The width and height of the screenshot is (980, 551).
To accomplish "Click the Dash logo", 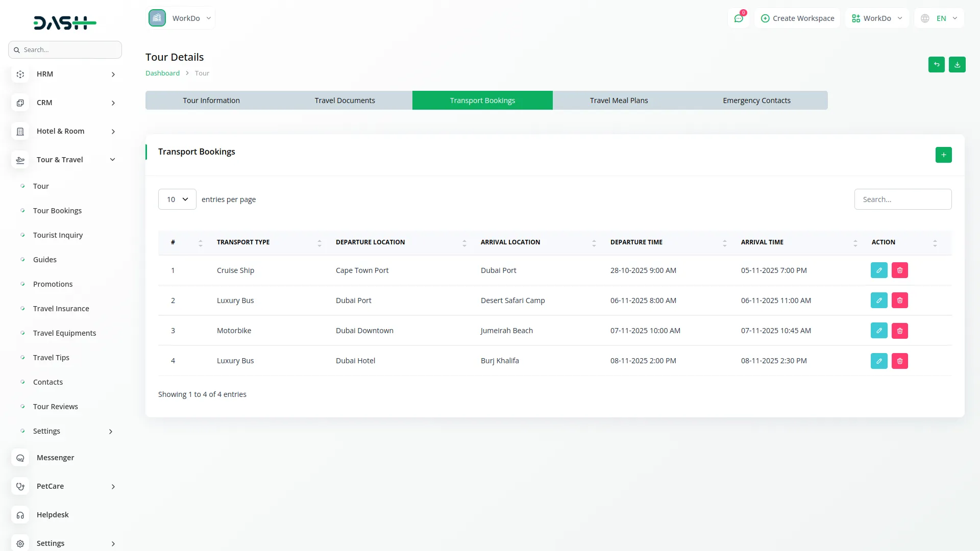I will pyautogui.click(x=65, y=22).
